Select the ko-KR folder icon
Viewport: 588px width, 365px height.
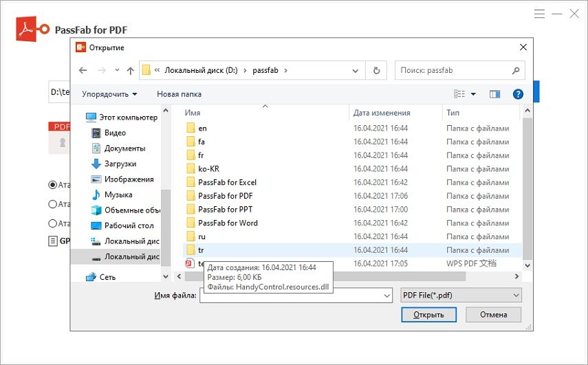click(190, 168)
